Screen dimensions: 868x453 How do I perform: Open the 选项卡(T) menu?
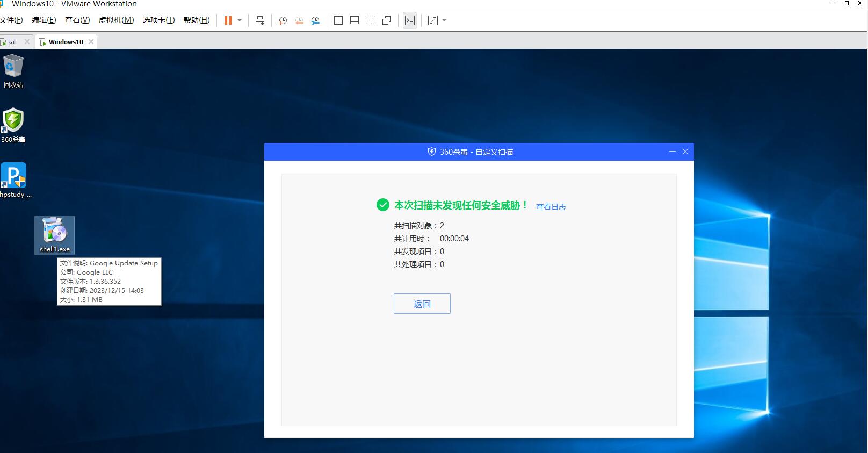pyautogui.click(x=158, y=20)
